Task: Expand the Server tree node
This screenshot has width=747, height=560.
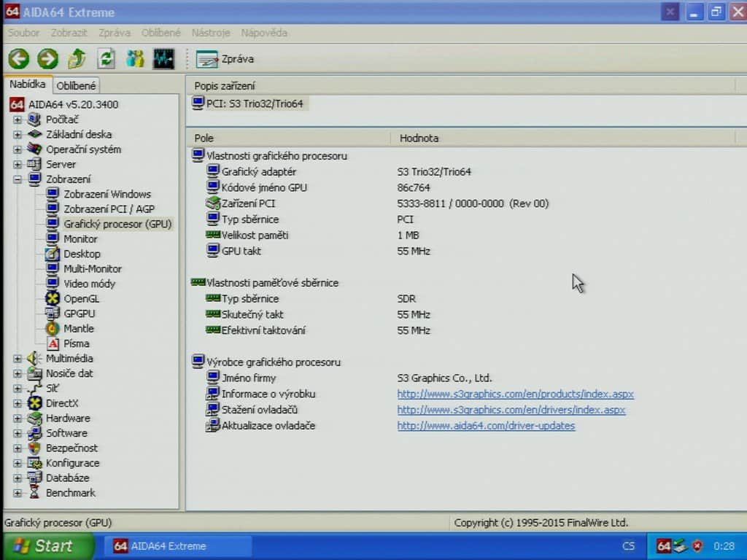Action: [x=18, y=165]
